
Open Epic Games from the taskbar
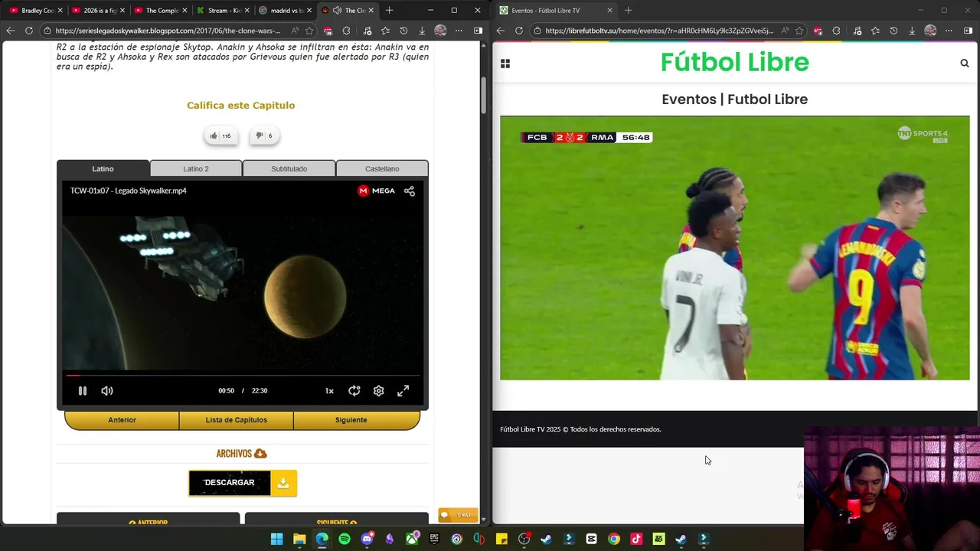[x=434, y=539]
